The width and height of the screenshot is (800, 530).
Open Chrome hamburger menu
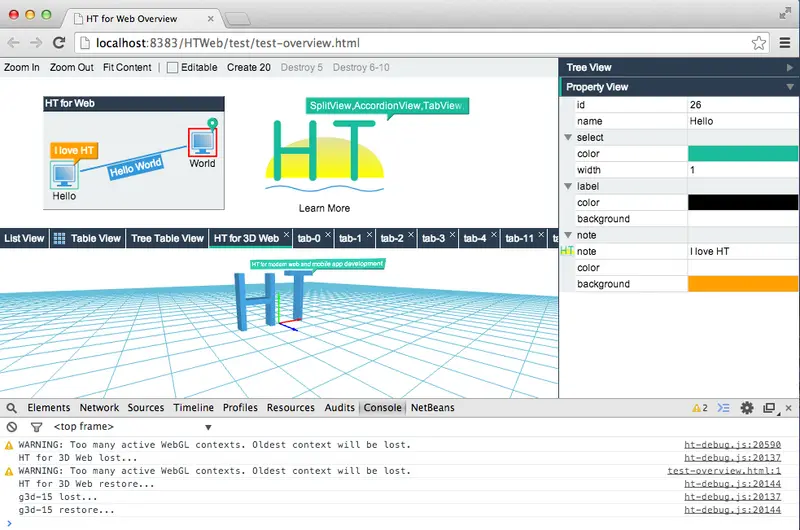[x=785, y=43]
